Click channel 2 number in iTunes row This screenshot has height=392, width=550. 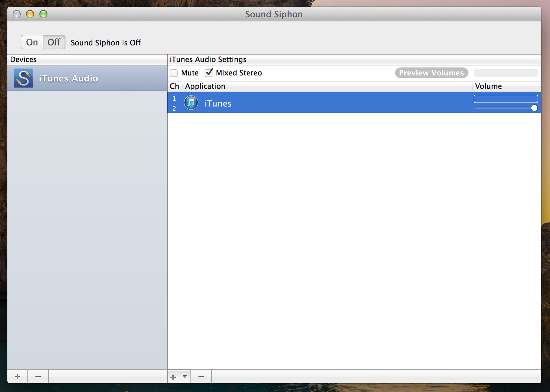point(174,109)
